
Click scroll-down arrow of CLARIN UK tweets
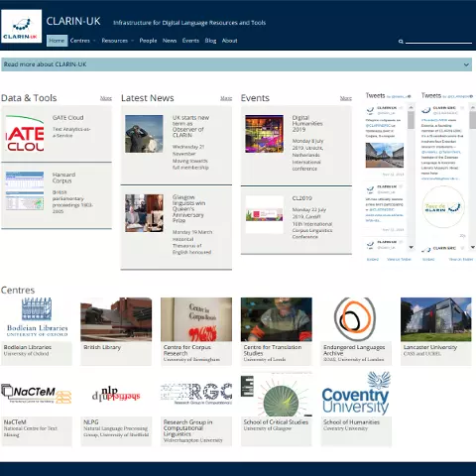point(411,247)
